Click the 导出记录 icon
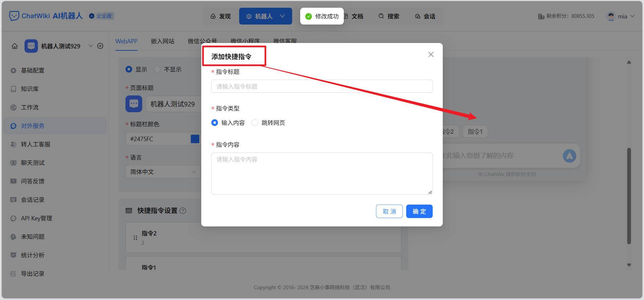Image resolution: width=644 pixels, height=300 pixels. (13, 274)
